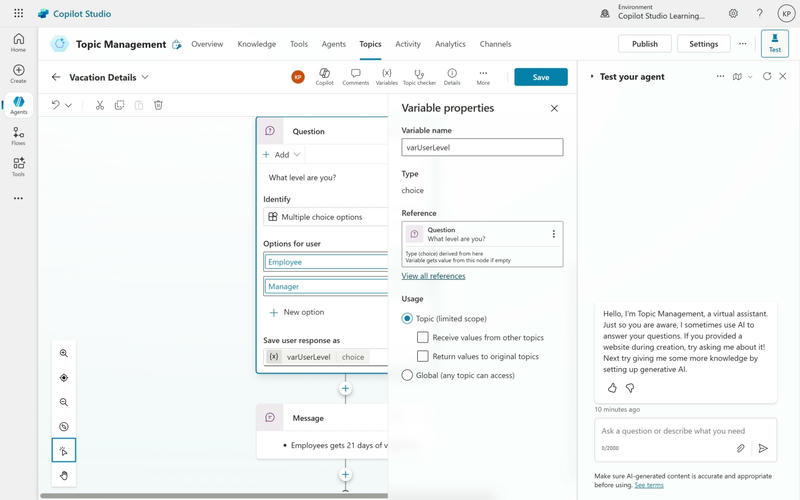Viewport: 800px width, 500px height.
Task: Click the Save button
Action: (541, 77)
